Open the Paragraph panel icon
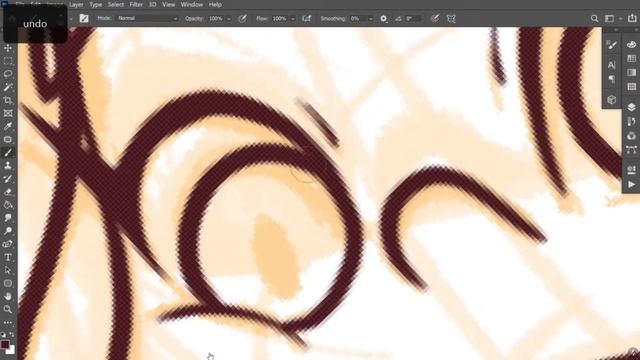 point(611,79)
